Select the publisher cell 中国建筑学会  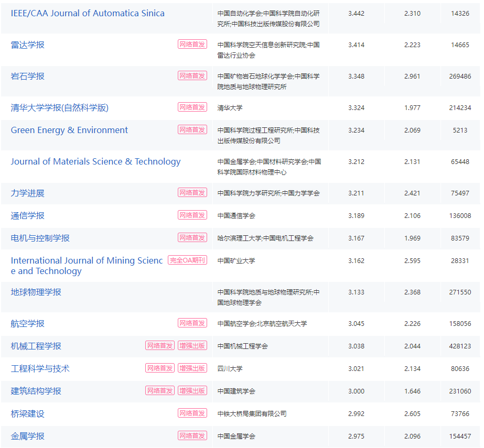(236, 391)
